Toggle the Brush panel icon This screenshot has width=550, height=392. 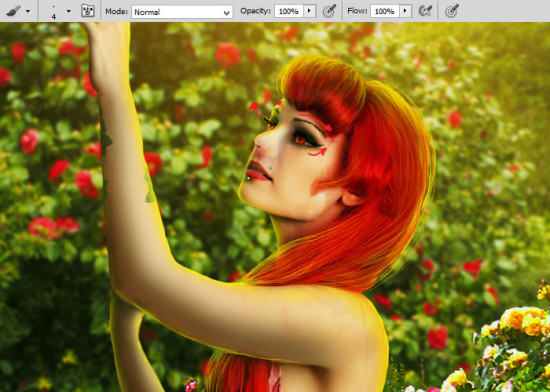tap(88, 11)
